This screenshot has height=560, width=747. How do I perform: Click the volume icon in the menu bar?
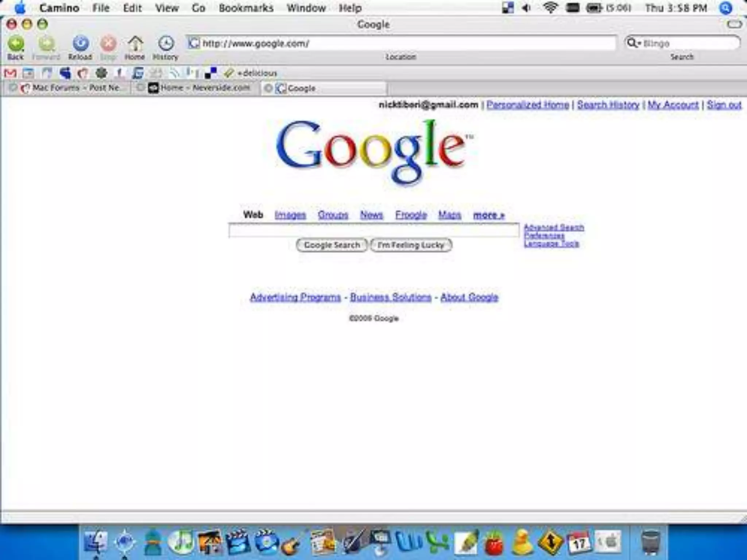tap(526, 8)
